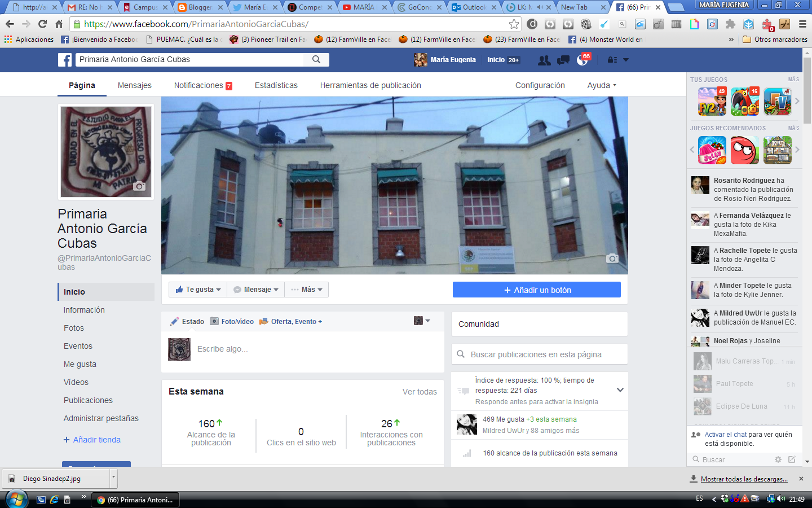812x508 pixels.
Task: Click the Facebook logo icon
Action: [x=65, y=60]
